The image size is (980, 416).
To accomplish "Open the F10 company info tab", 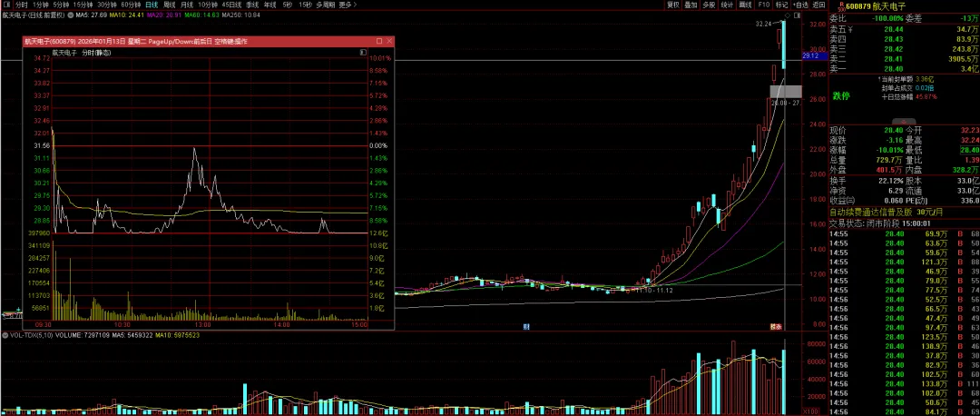I will tap(764, 5).
